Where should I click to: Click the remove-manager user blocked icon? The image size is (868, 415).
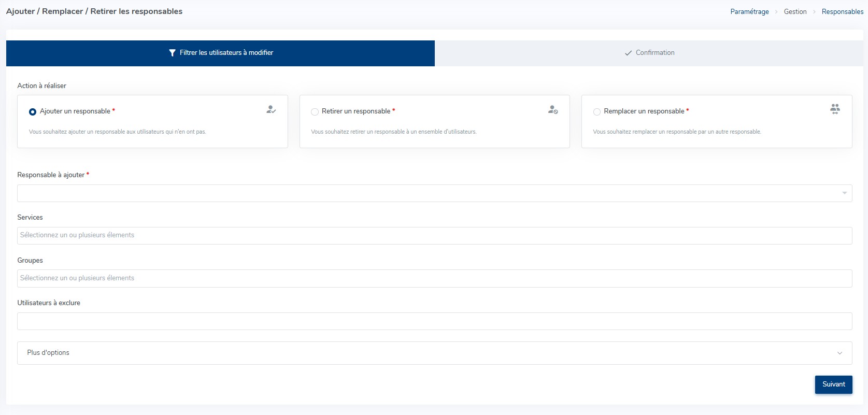point(552,109)
